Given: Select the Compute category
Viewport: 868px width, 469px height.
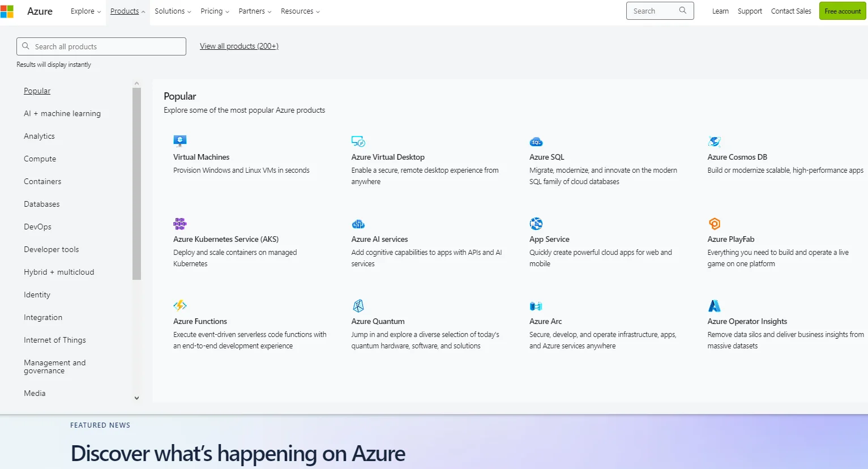Looking at the screenshot, I should pos(40,159).
